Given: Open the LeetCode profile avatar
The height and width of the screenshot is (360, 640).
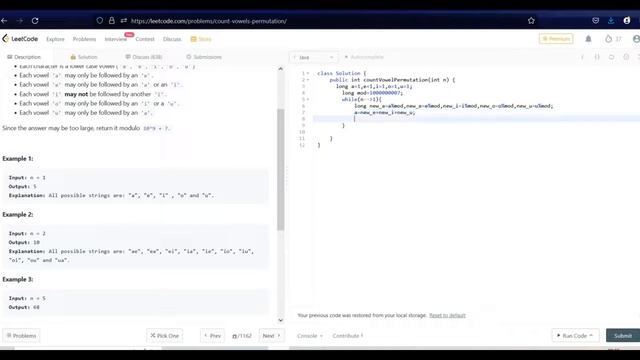Looking at the screenshot, I should 636,39.
